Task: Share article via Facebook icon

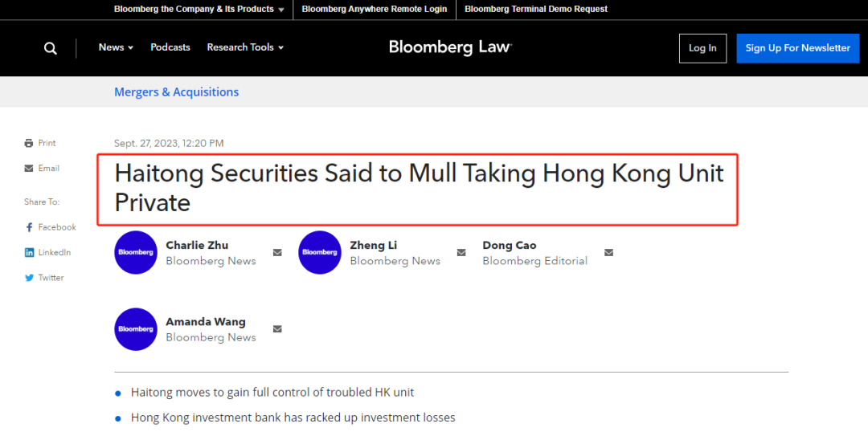Action: pos(29,227)
